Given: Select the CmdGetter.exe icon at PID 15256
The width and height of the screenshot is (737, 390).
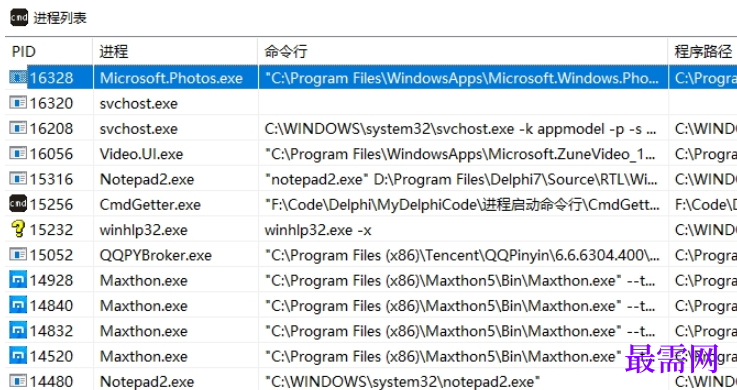Looking at the screenshot, I should tap(18, 204).
